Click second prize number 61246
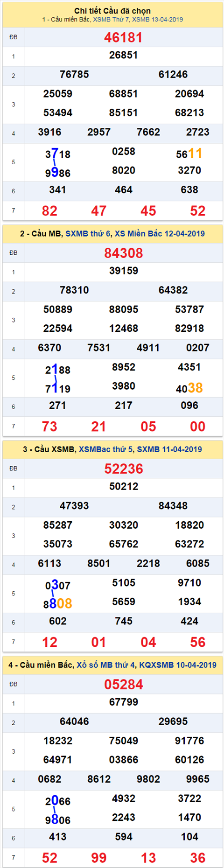This screenshot has width=224, height=868. 173,74
